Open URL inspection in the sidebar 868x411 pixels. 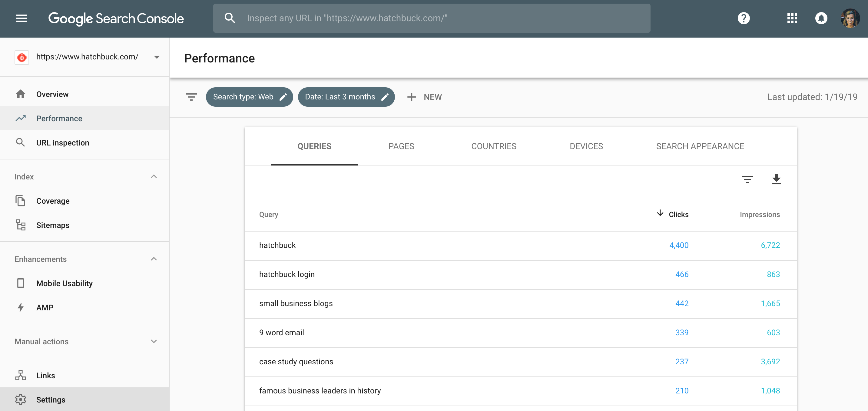click(x=84, y=143)
